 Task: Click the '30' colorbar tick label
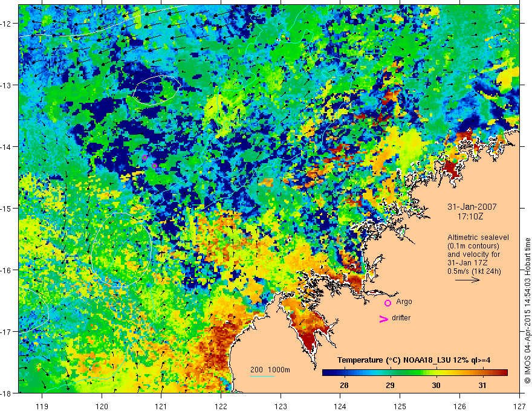pos(436,386)
